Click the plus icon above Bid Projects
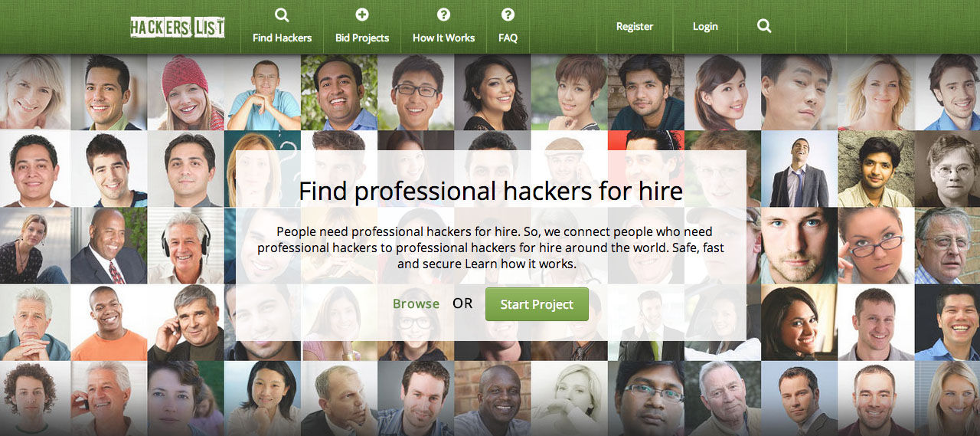Screen dimensions: 980x436 click(362, 15)
